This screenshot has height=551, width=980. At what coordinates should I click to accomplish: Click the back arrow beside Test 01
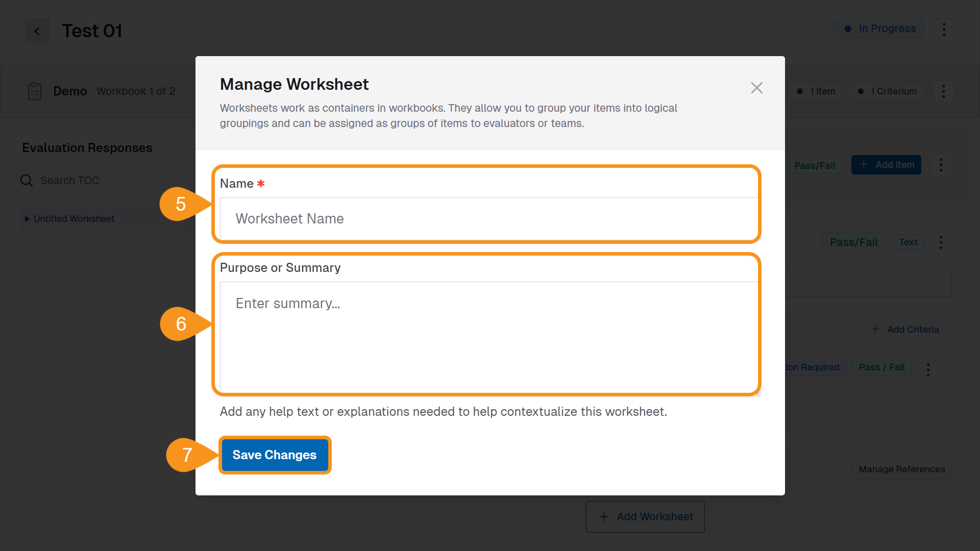(x=37, y=31)
